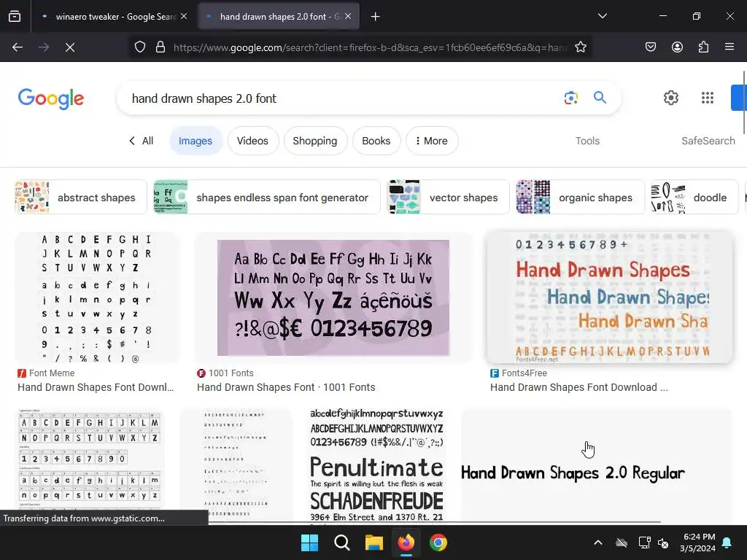This screenshot has height=560, width=747.
Task: Open Firefox application hamburger menu
Action: pos(729,47)
